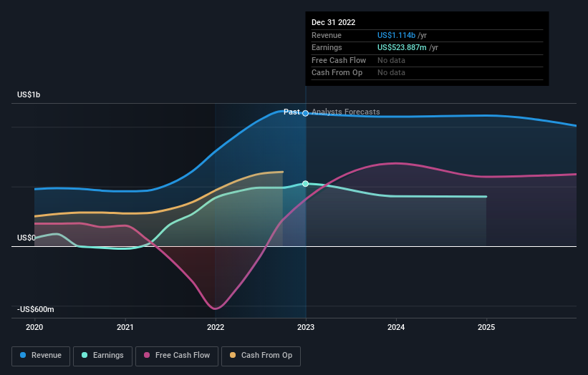Viewport: 588px width, 375px height.
Task: Click the 'Cash From Op' row label in tooltip
Action: pyautogui.click(x=337, y=73)
